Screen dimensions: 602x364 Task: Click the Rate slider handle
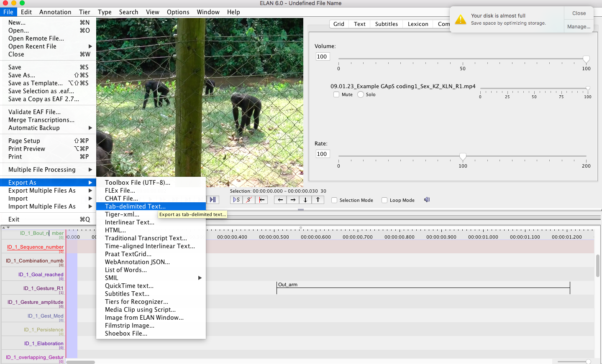point(463,156)
